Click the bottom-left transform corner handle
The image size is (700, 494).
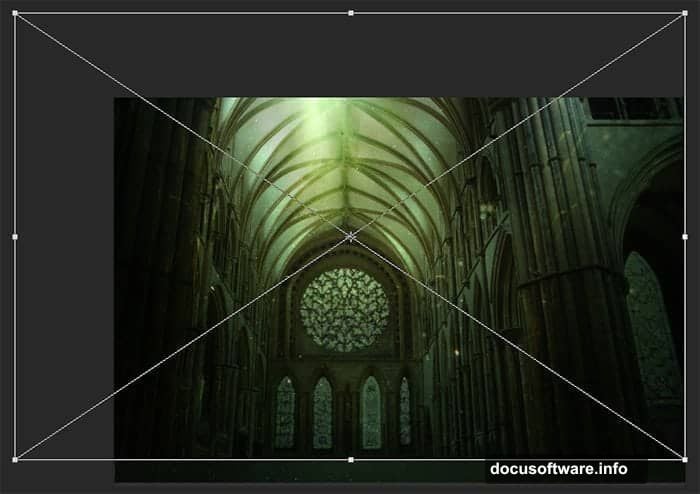[15, 460]
